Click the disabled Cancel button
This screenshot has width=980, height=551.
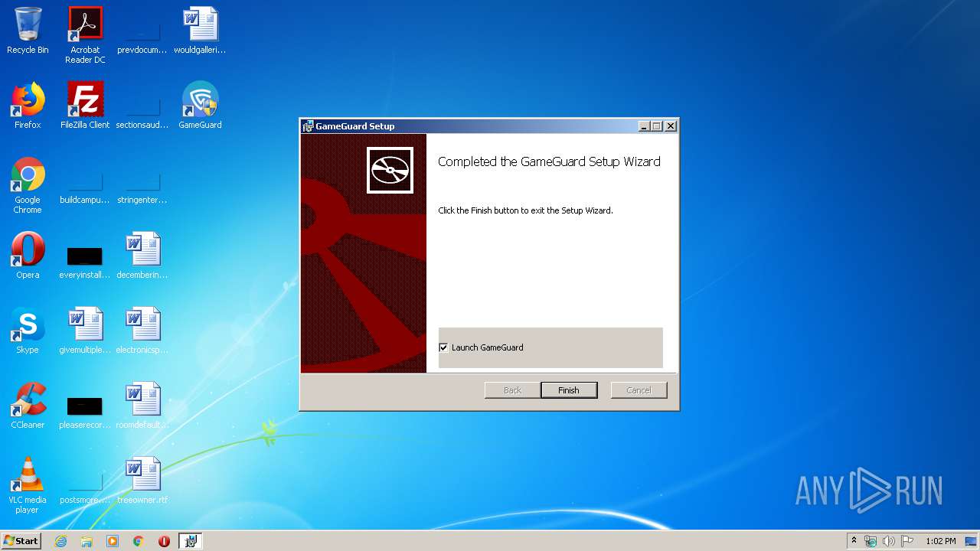click(639, 390)
